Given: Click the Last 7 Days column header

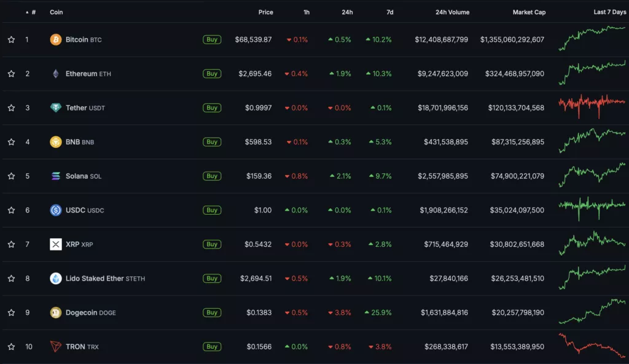Looking at the screenshot, I should pyautogui.click(x=610, y=12).
